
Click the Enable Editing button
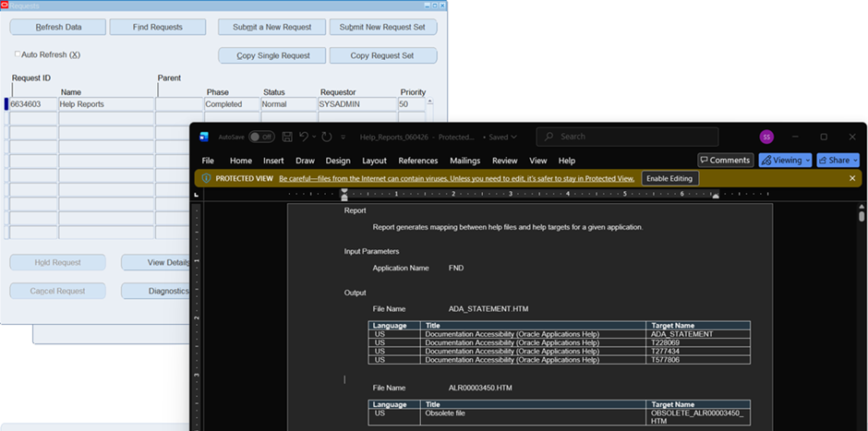(669, 178)
